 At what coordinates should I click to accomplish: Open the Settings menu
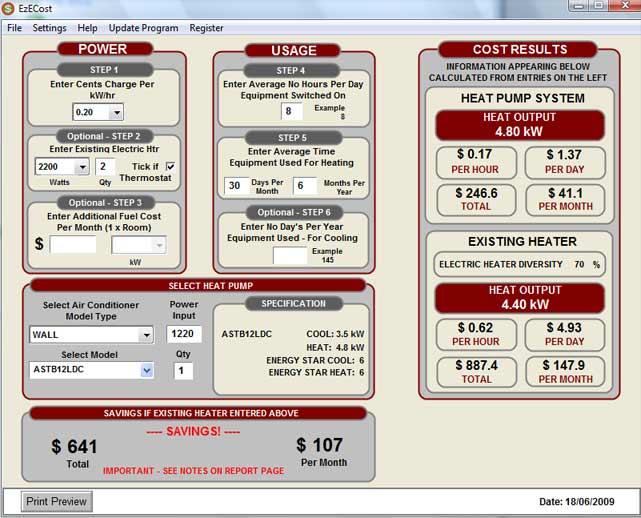point(49,28)
